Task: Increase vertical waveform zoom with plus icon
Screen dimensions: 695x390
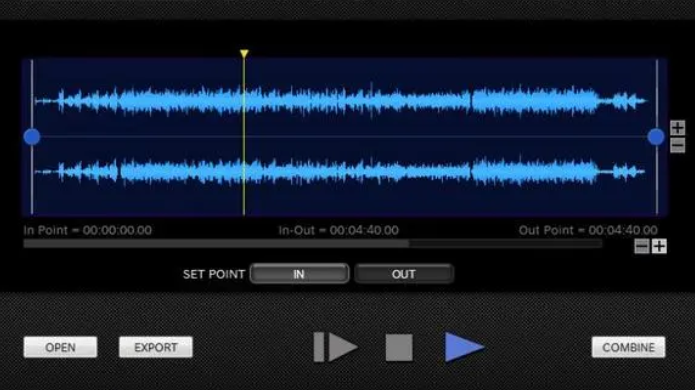Action: click(x=677, y=128)
